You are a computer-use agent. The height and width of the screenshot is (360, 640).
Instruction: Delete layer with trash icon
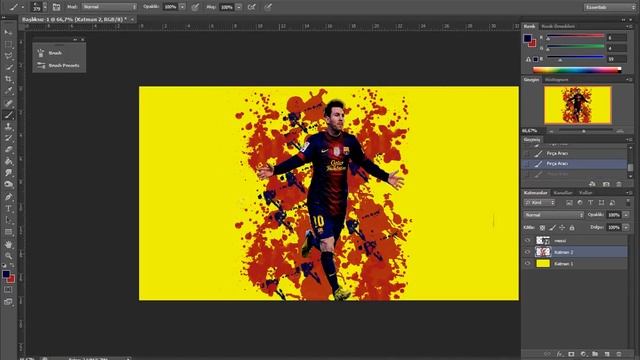click(619, 354)
